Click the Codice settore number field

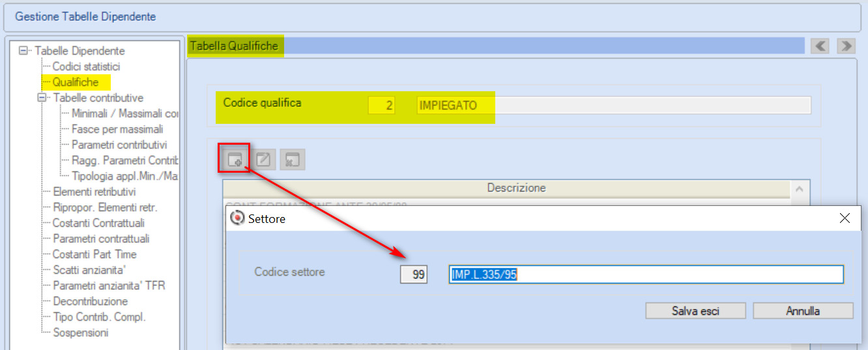coord(414,274)
